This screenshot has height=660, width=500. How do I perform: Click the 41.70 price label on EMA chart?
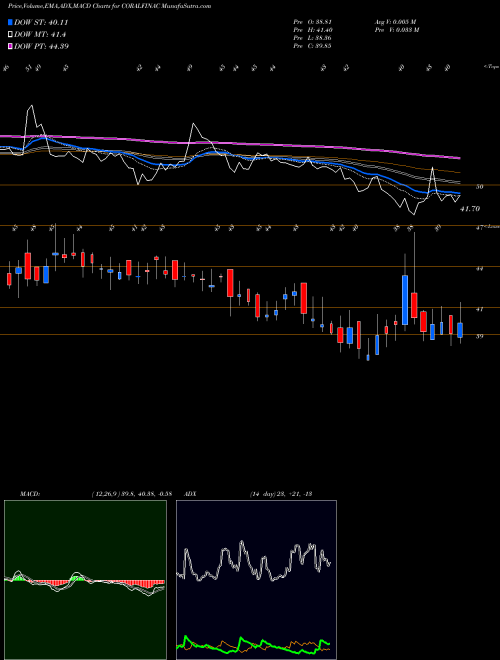470,209
